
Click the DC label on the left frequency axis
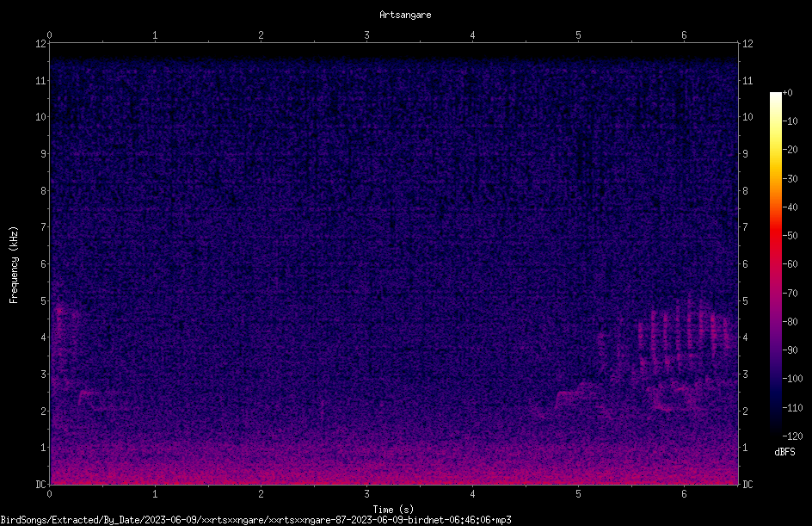point(40,485)
